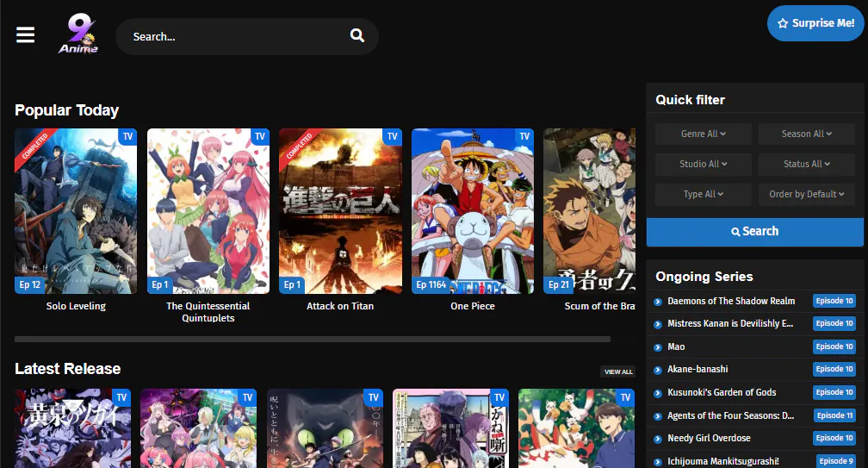Click the arrow icon beside Needy Girl Overdose
The height and width of the screenshot is (468, 868).
point(658,440)
